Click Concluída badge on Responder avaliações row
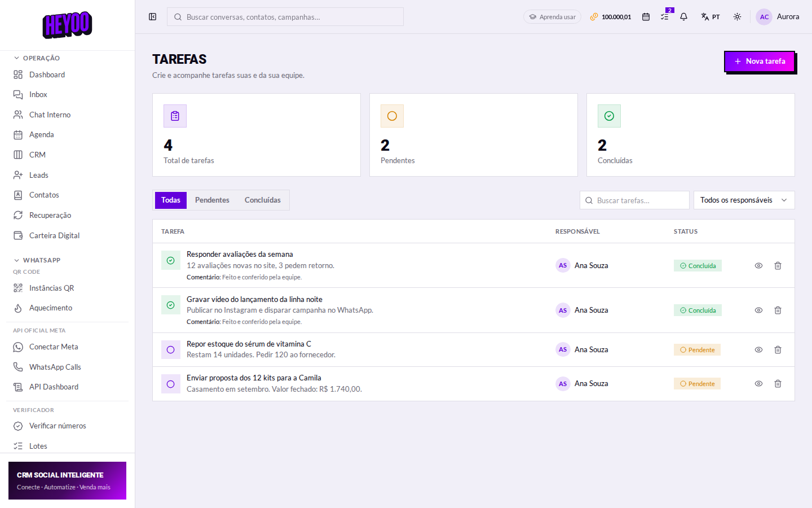The image size is (812, 508). pos(698,266)
